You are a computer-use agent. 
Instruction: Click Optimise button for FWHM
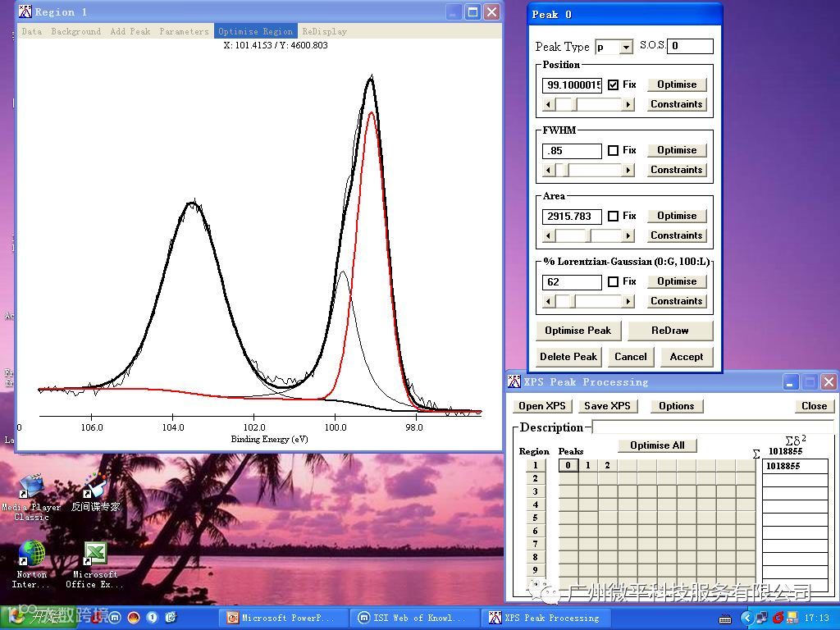pyautogui.click(x=677, y=150)
